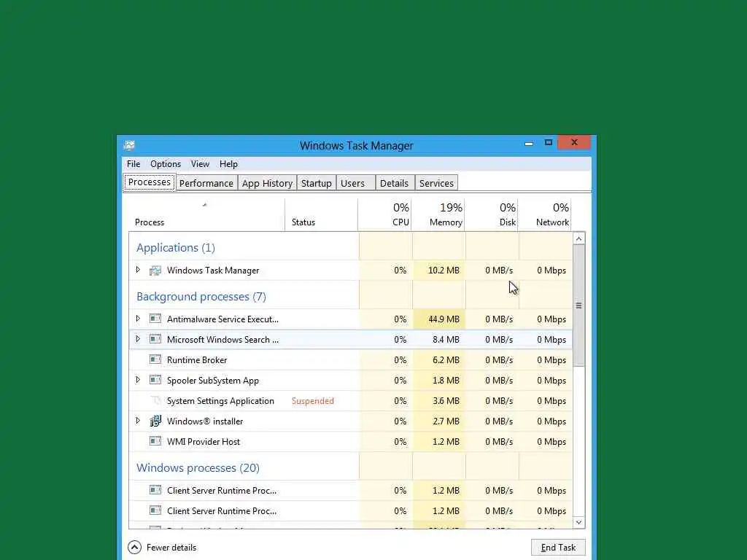Click the End Task button

click(558, 548)
